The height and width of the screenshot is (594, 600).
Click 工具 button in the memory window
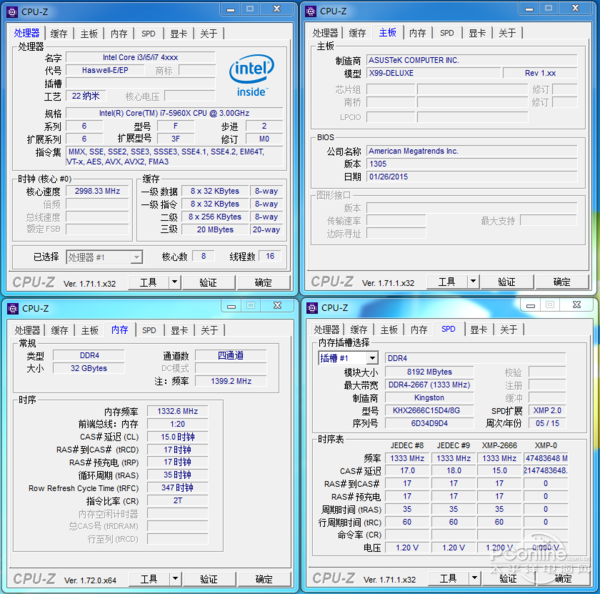pos(149,578)
